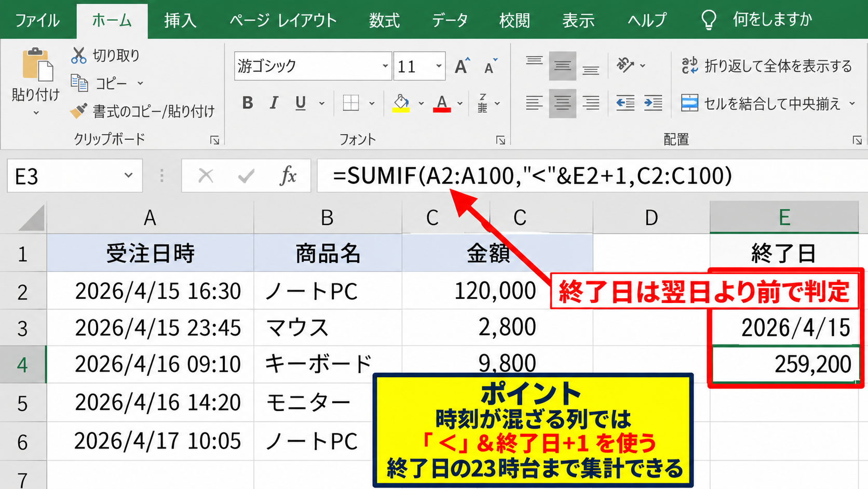Open Font group dialog launcher
The width and height of the screenshot is (868, 489).
(500, 140)
